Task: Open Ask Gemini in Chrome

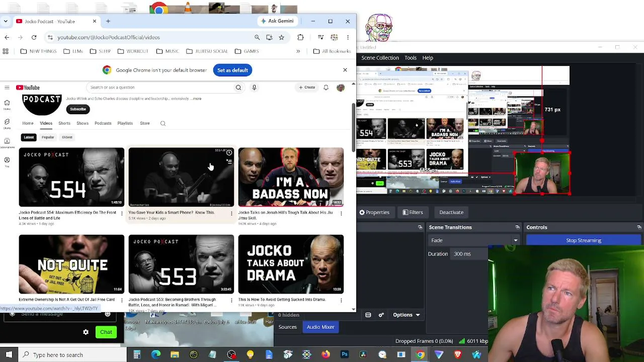Action: tap(277, 21)
